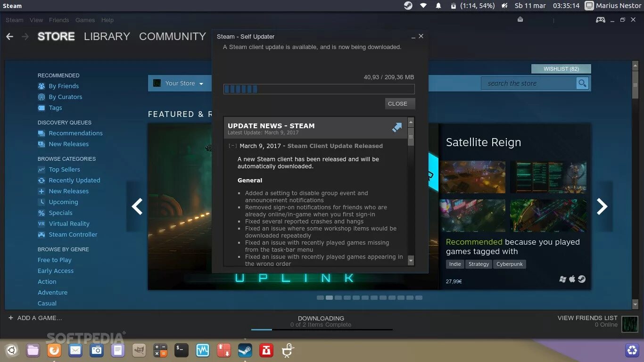
Task: Click the Cyberpunk tag on Satellite Reign
Action: (510, 264)
